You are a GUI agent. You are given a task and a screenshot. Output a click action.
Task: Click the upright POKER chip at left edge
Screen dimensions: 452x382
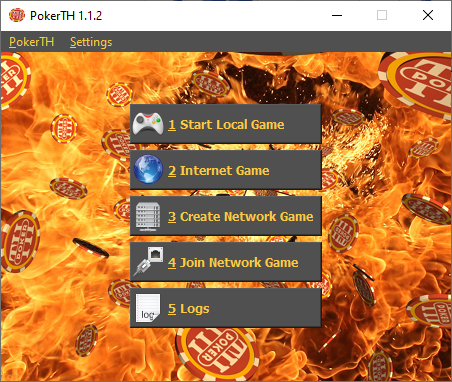[x=20, y=241]
